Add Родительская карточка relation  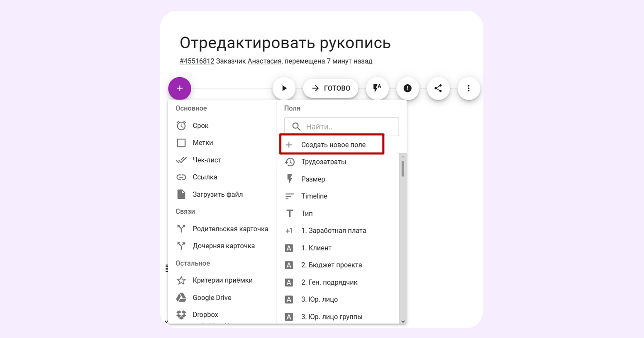tap(222, 229)
